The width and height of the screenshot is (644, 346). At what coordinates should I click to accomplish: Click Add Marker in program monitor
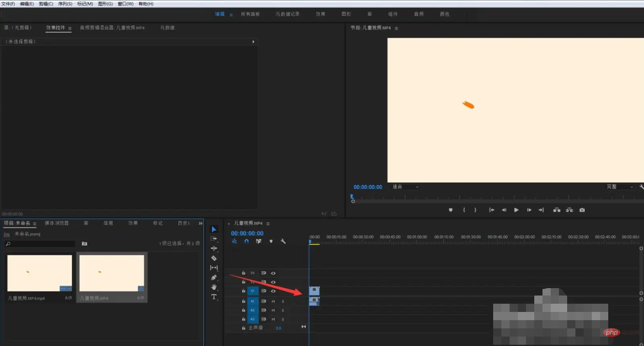click(x=450, y=210)
